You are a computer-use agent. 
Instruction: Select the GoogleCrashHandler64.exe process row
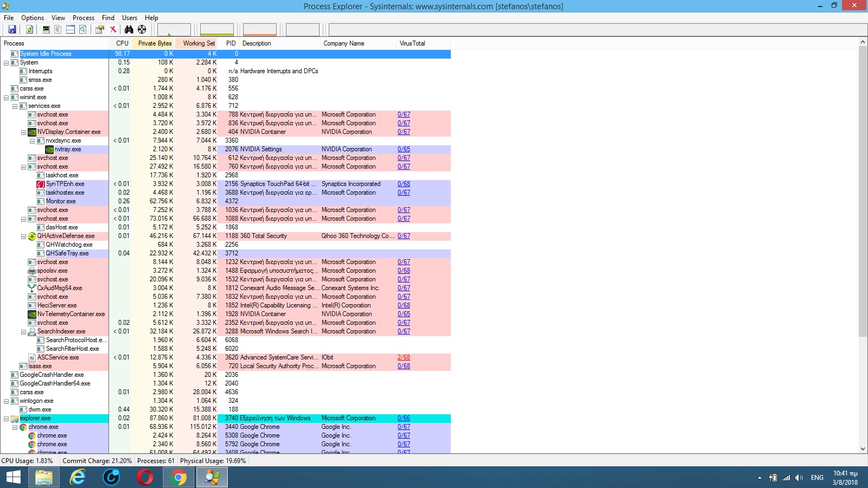click(225, 383)
